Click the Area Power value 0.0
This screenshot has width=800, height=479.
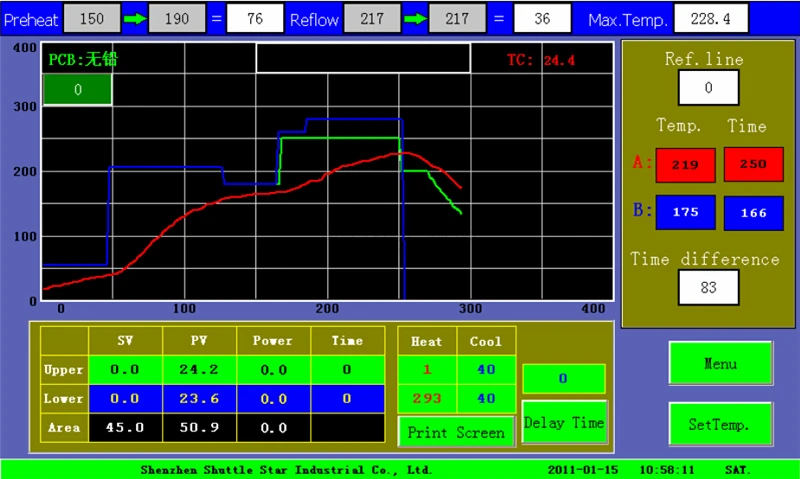(x=273, y=427)
